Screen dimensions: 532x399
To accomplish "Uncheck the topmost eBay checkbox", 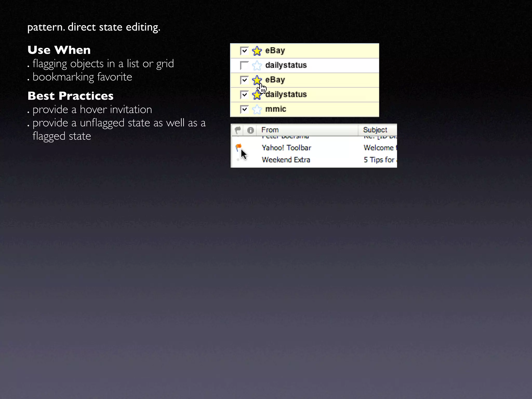I will pyautogui.click(x=244, y=51).
